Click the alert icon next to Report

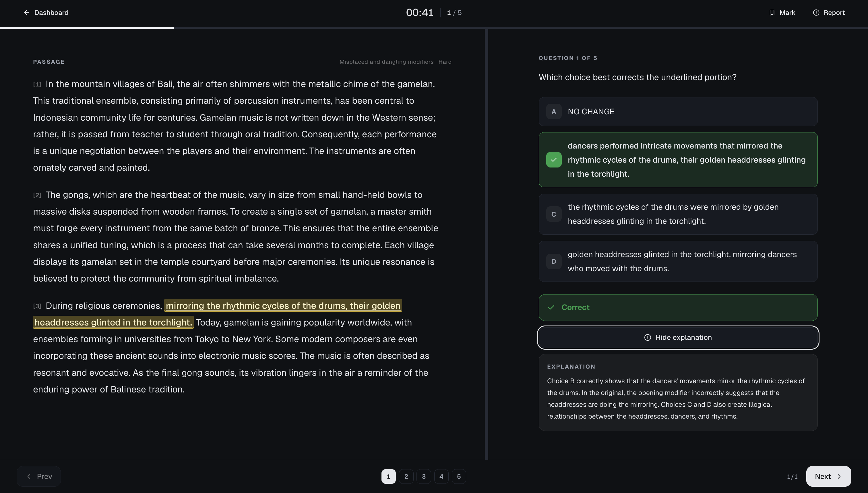point(816,13)
